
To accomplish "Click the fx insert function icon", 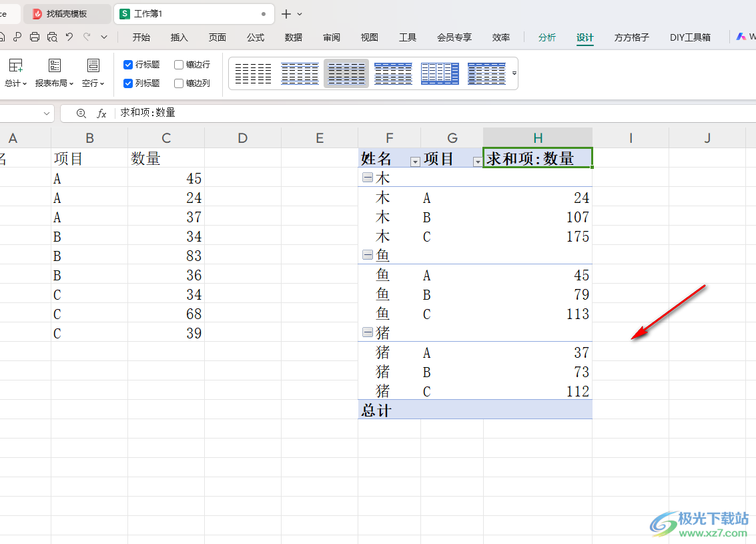I will [x=101, y=113].
